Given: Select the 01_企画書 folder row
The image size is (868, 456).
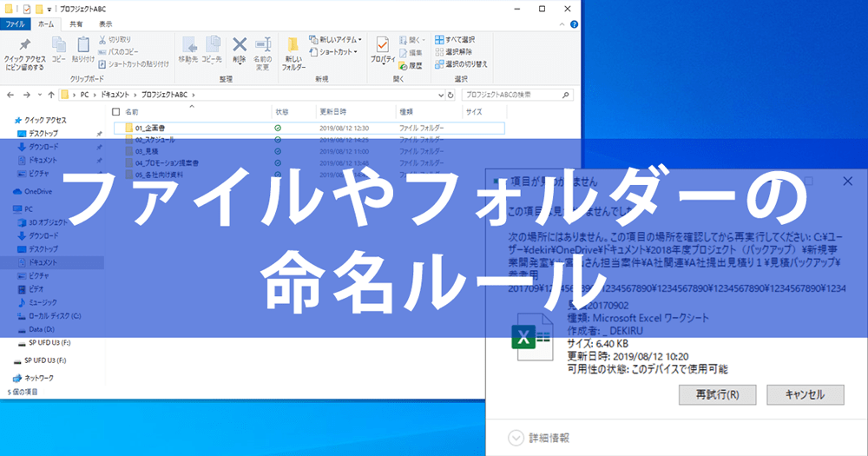Looking at the screenshot, I should pyautogui.click(x=309, y=128).
